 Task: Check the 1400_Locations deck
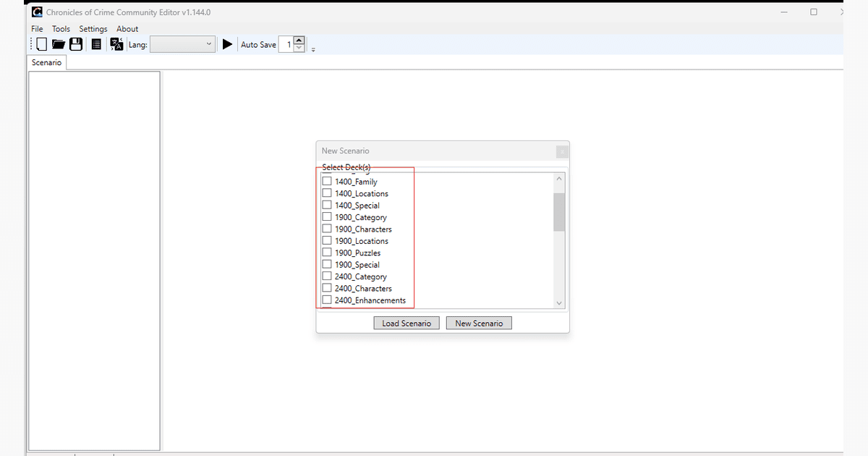327,193
